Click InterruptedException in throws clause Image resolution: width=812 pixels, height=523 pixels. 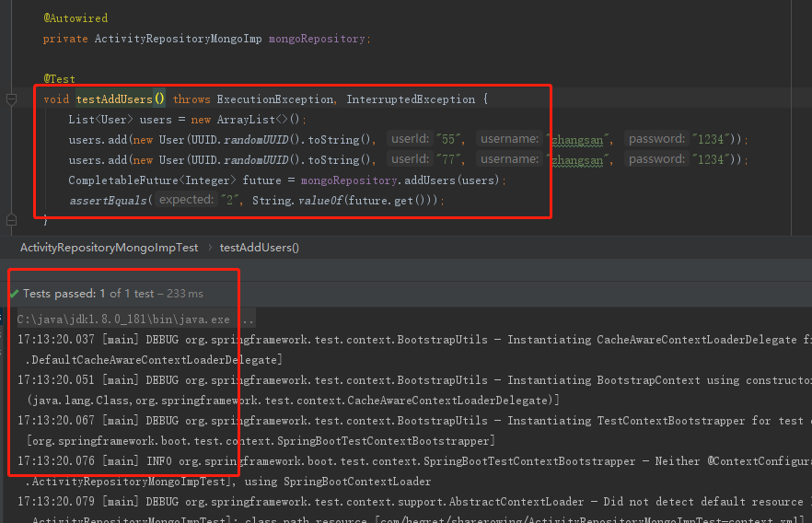click(x=411, y=99)
